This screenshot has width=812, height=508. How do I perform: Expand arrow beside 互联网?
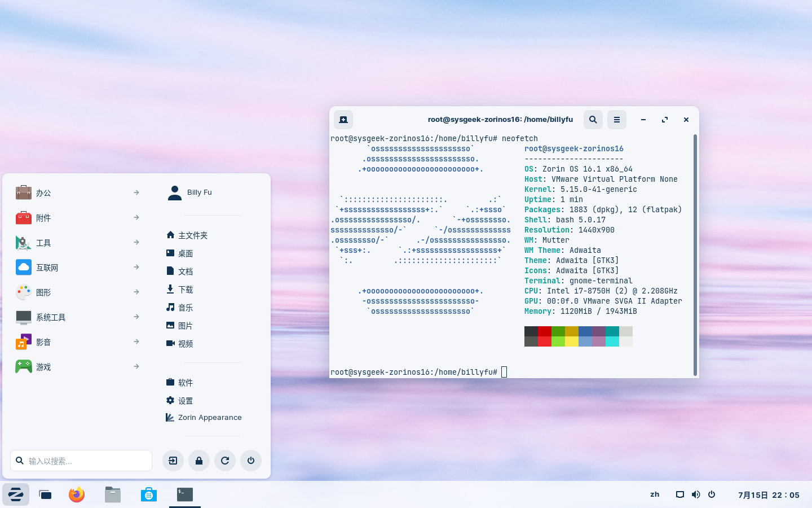coord(136,267)
